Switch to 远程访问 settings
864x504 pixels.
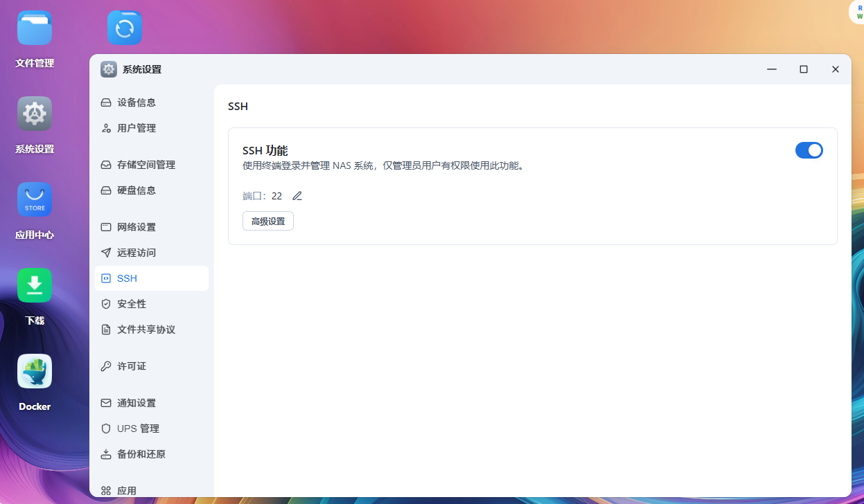(x=136, y=253)
